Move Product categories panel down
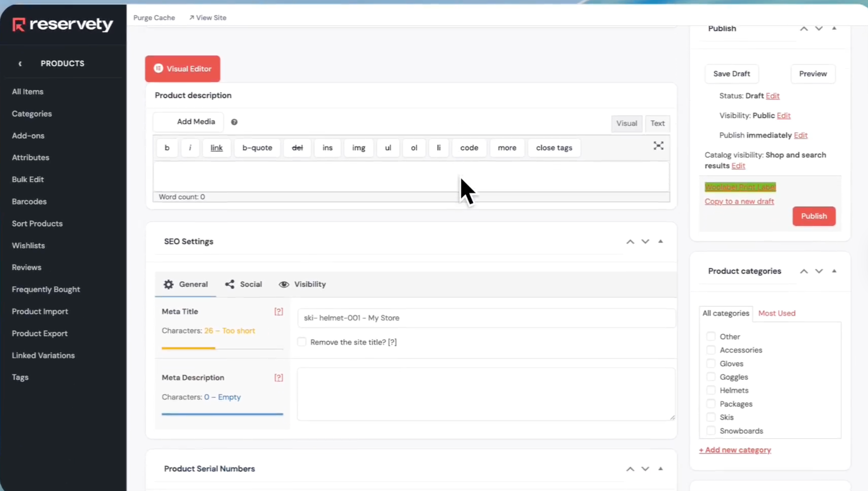Viewport: 868px width, 491px height. pos(819,271)
